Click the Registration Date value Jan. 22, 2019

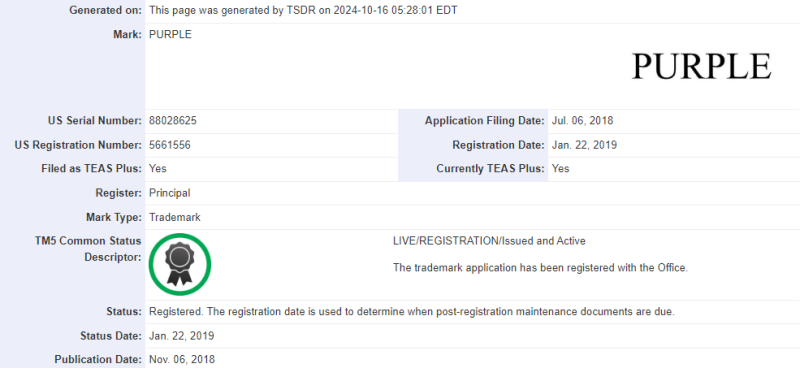[x=584, y=145]
